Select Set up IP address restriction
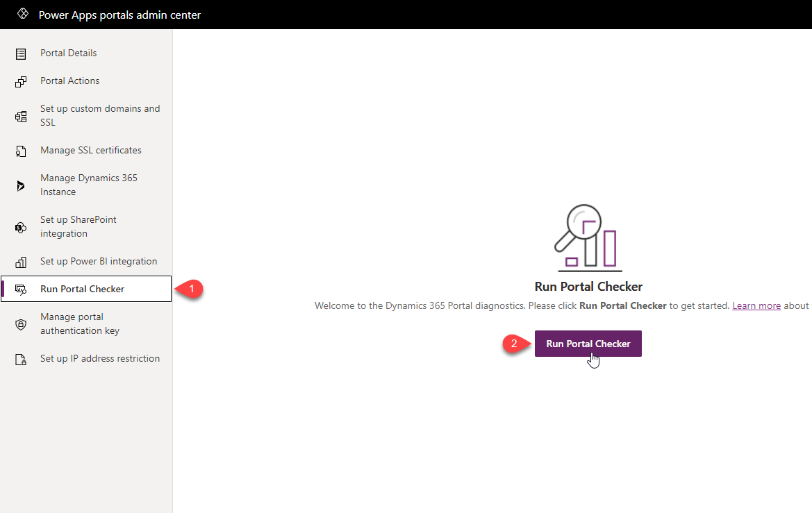Image resolution: width=812 pixels, height=513 pixels. point(100,359)
